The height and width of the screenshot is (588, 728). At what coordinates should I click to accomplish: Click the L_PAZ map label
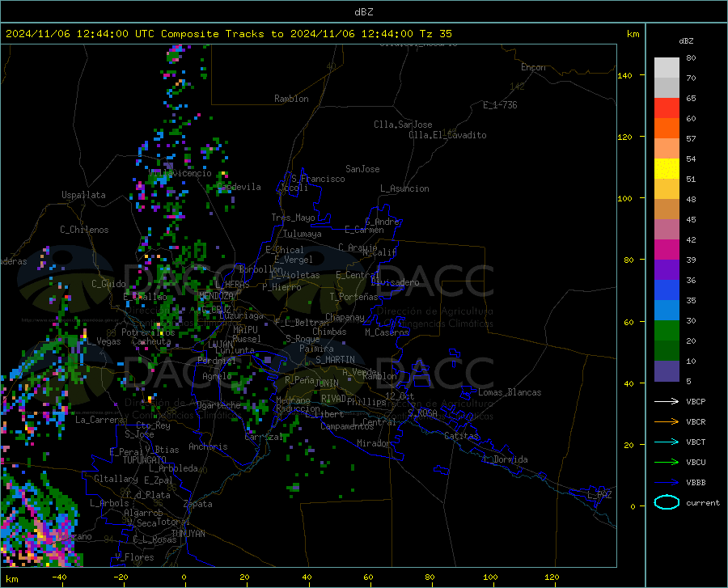[x=599, y=495]
